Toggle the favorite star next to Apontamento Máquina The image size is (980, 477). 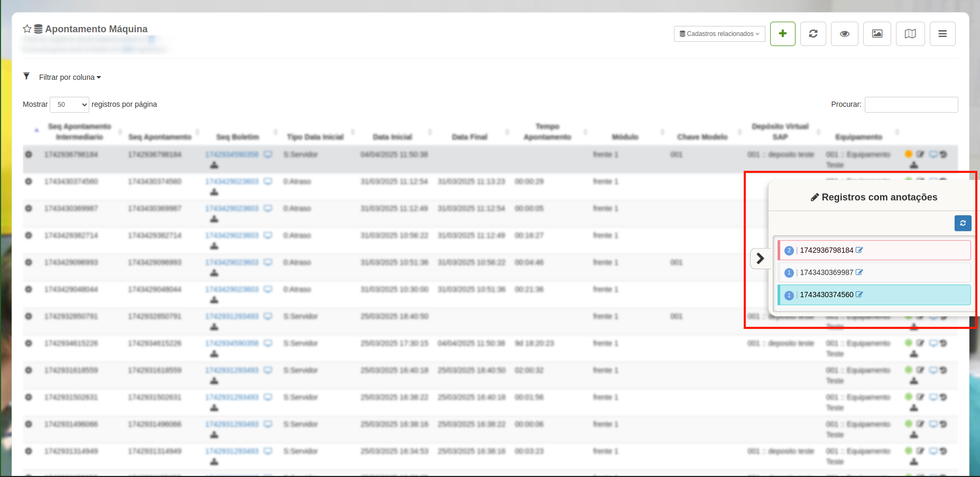pyautogui.click(x=27, y=29)
